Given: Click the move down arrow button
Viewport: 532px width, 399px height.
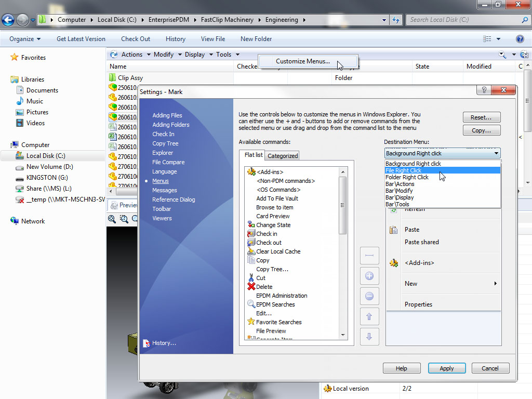Looking at the screenshot, I should click(x=369, y=337).
